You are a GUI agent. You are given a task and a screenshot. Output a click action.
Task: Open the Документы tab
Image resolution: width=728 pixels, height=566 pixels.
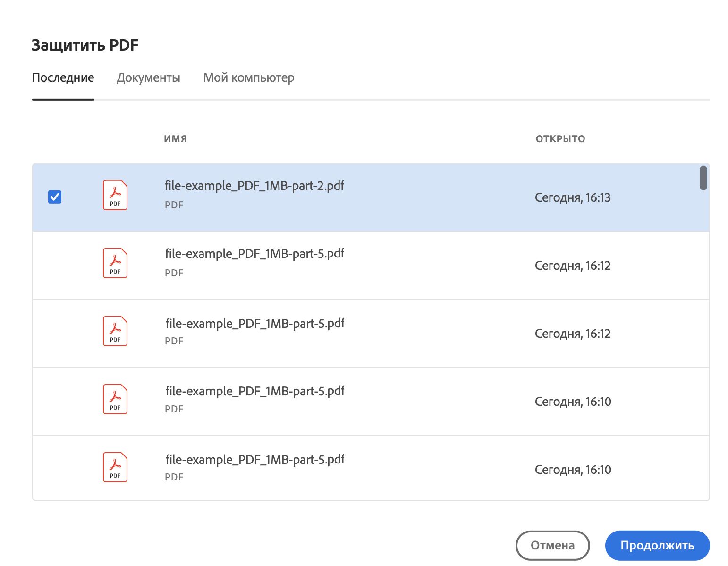[x=148, y=77]
